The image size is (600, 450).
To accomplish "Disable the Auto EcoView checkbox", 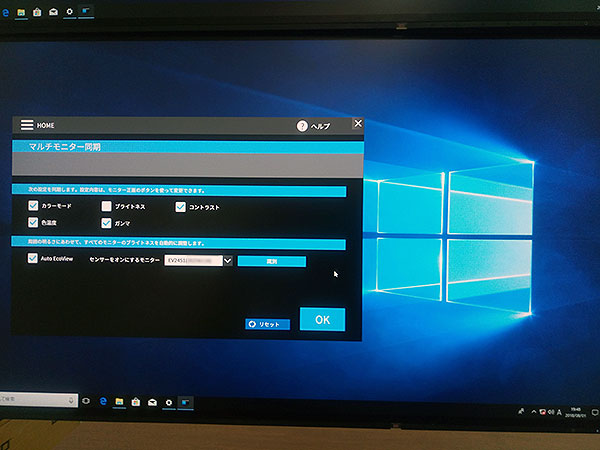I will point(33,258).
